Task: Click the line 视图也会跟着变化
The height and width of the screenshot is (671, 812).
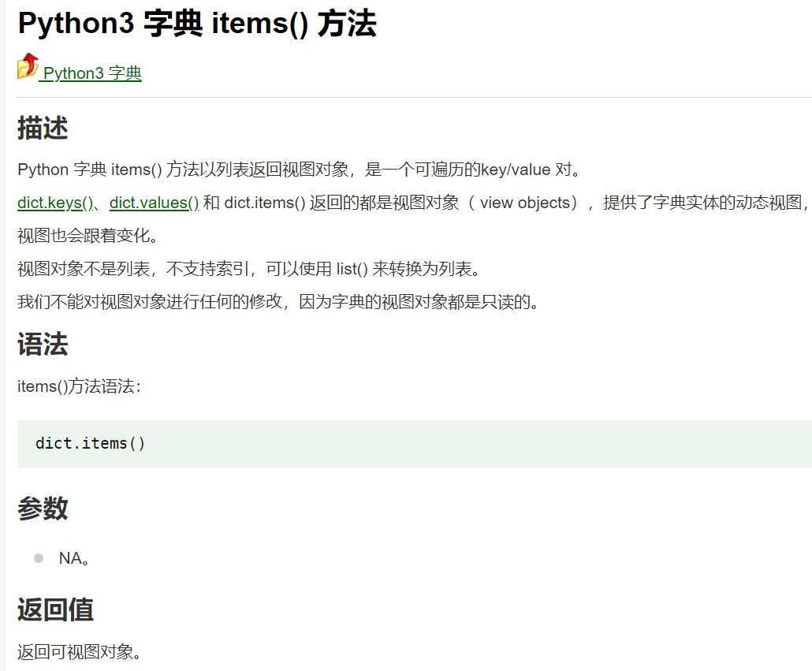Action: (87, 236)
